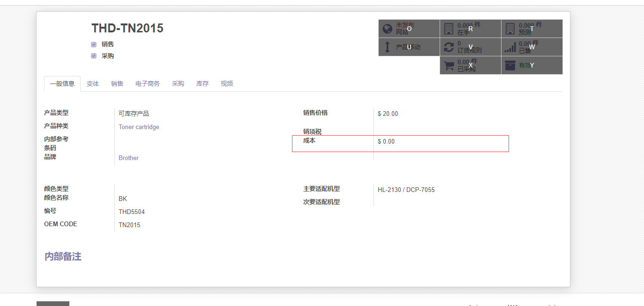Go to the 库存 tab
Screen dimensions: 644x306
(202, 84)
